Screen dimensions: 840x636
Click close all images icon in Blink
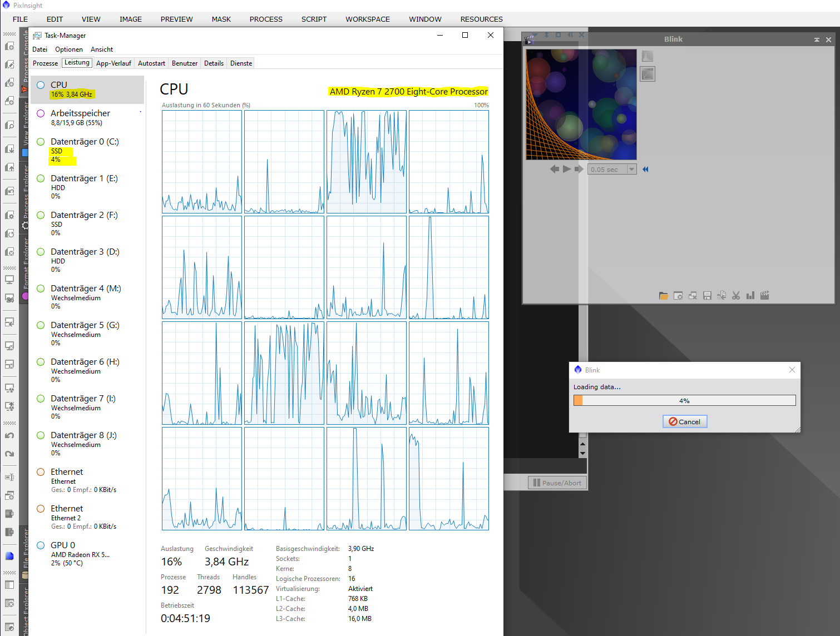693,296
